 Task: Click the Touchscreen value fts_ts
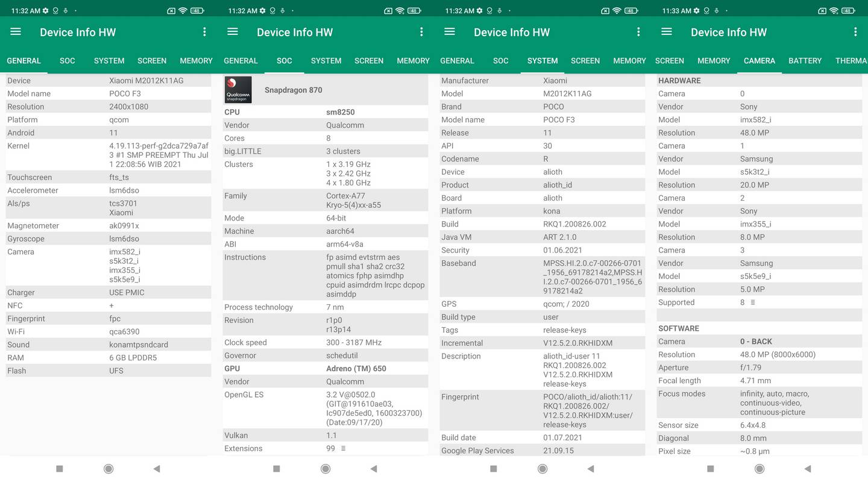click(119, 177)
